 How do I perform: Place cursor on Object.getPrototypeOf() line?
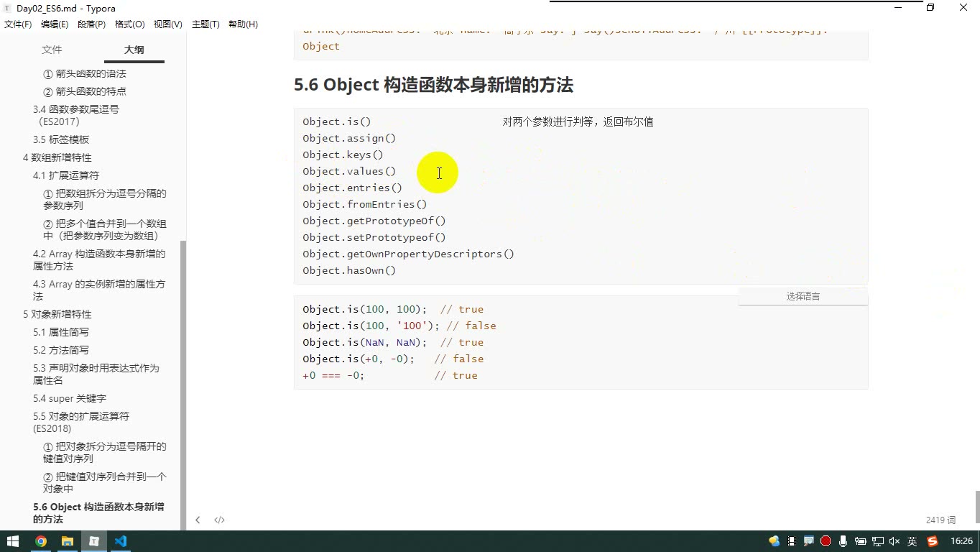(x=374, y=221)
